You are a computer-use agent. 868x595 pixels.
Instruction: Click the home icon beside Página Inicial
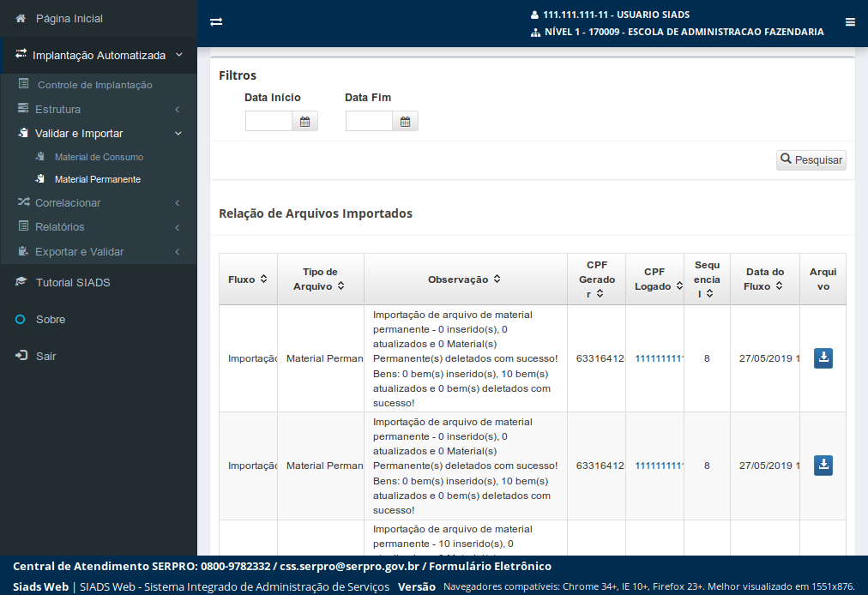click(x=21, y=19)
